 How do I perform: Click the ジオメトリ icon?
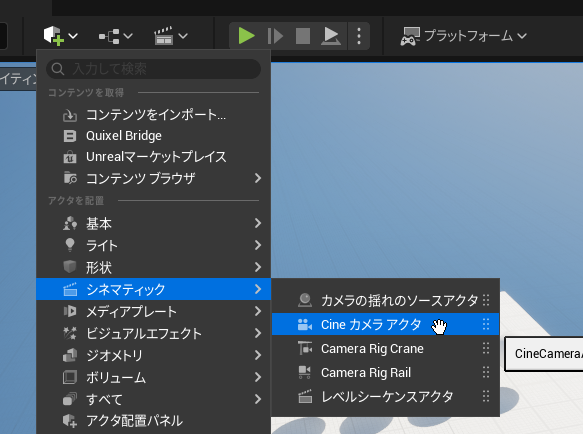click(70, 355)
